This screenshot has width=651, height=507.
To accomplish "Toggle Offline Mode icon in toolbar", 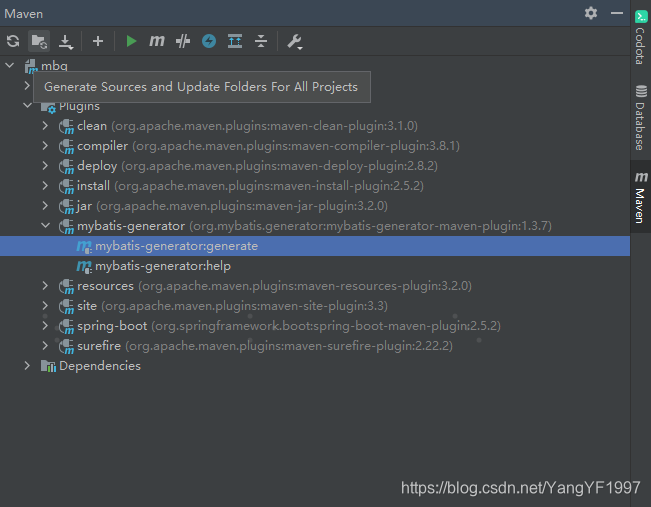I will pos(183,41).
